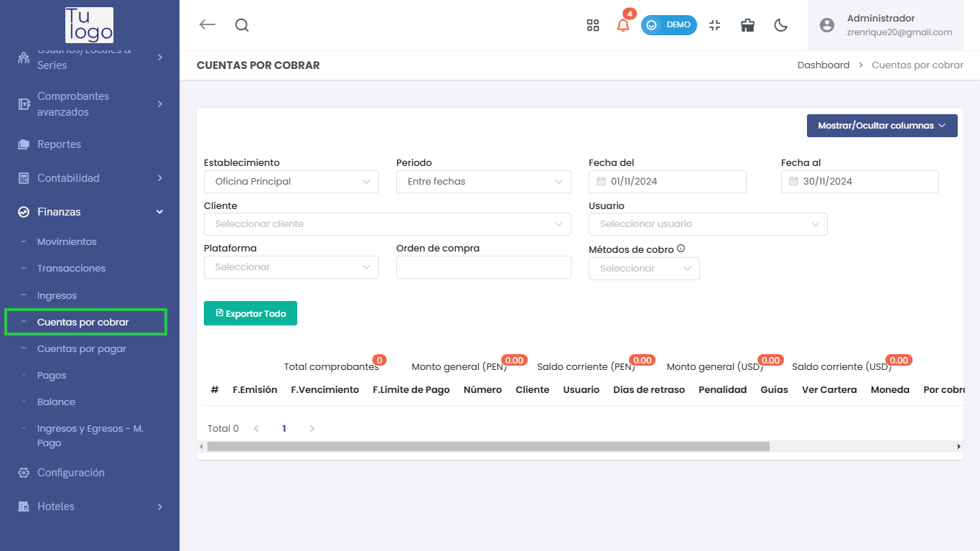Screen dimensions: 980x551
Task: Click the Orden de compra input field
Action: coord(483,267)
